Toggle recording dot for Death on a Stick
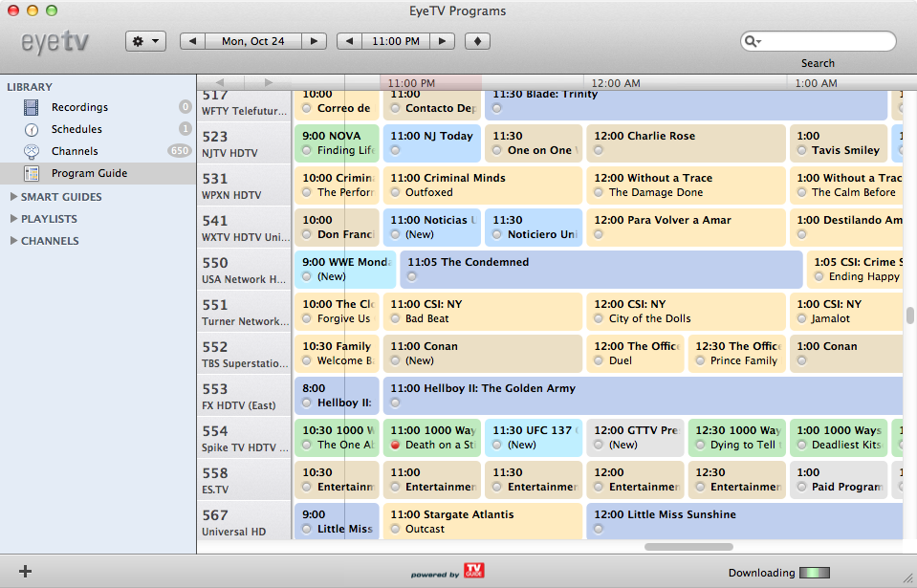Screen dimensions: 917x588 click(x=395, y=445)
